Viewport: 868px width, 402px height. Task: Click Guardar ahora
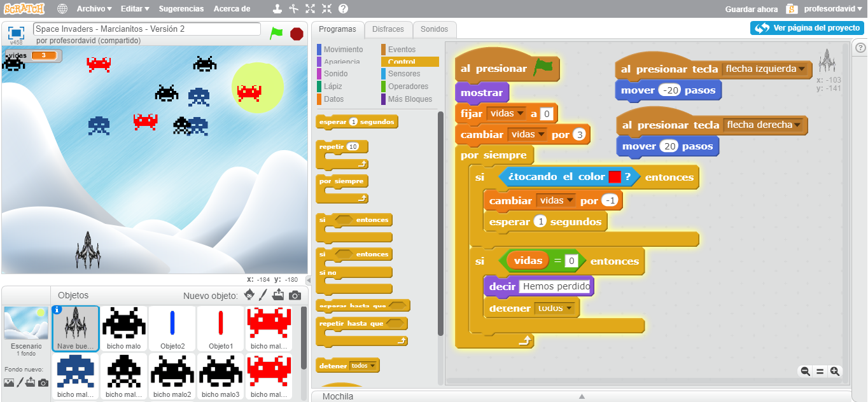tap(752, 9)
